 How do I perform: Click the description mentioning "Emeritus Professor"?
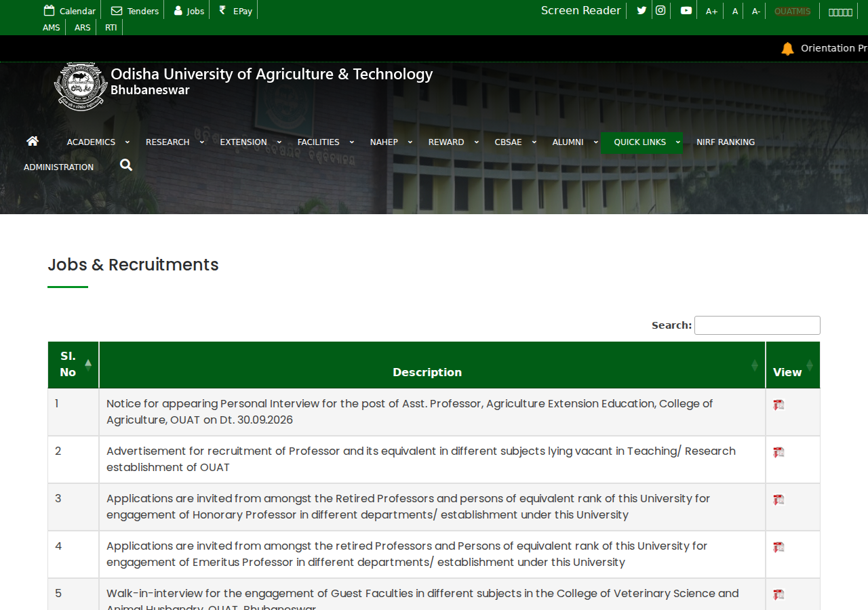[x=407, y=554]
